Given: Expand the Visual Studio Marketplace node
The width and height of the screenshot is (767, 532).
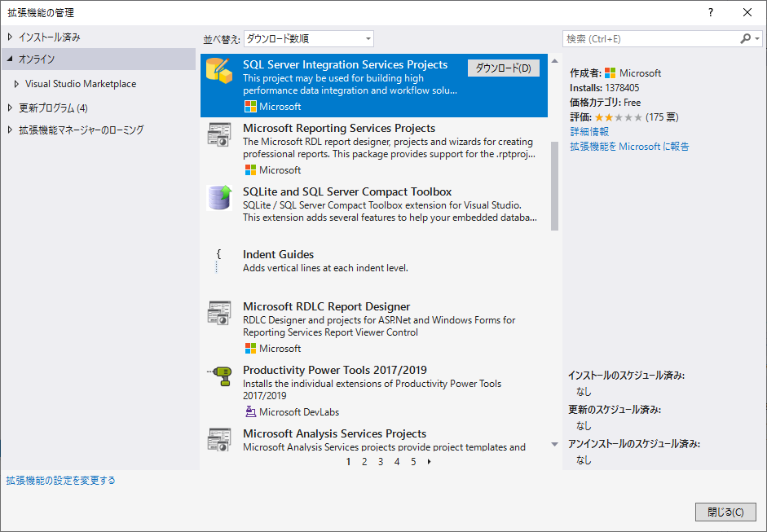Looking at the screenshot, I should tap(17, 84).
